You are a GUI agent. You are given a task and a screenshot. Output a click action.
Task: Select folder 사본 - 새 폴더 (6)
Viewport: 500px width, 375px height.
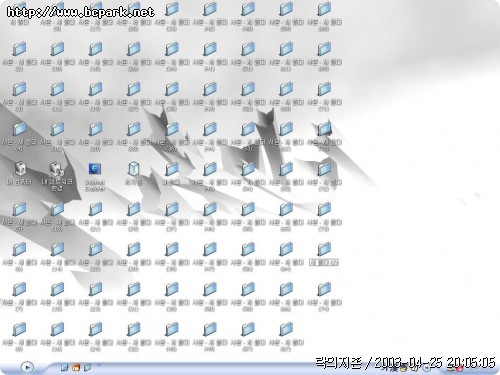pyautogui.click(x=19, y=256)
